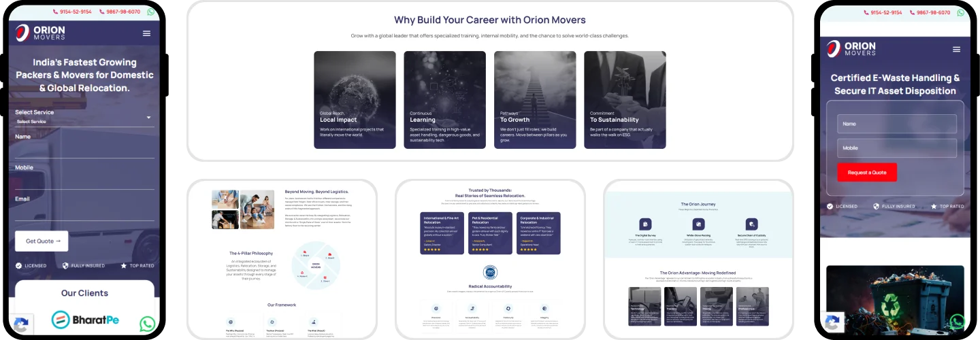Click reCAPTCHA badge in right phone

[833, 322]
